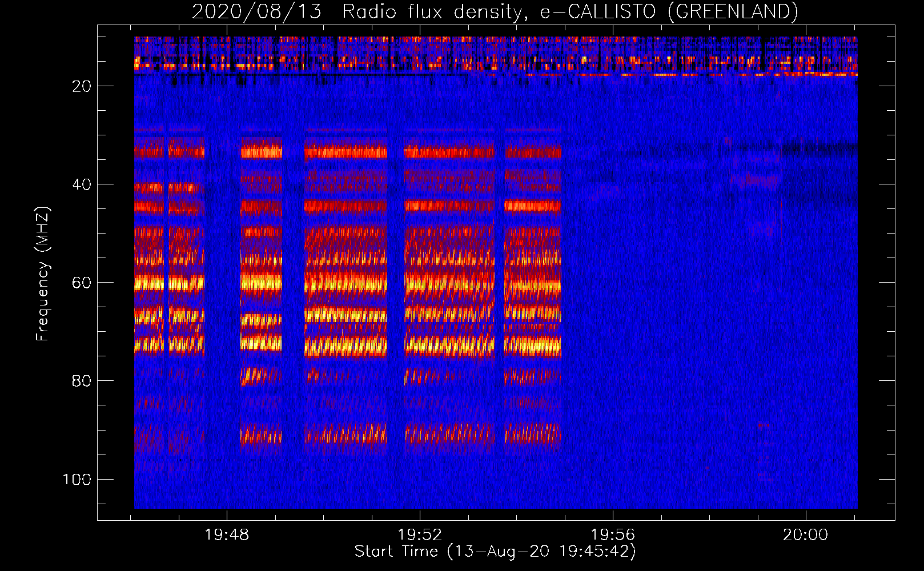Click the 'Frequency (MHZ)' axis label
This screenshot has width=924, height=571.
tap(42, 274)
